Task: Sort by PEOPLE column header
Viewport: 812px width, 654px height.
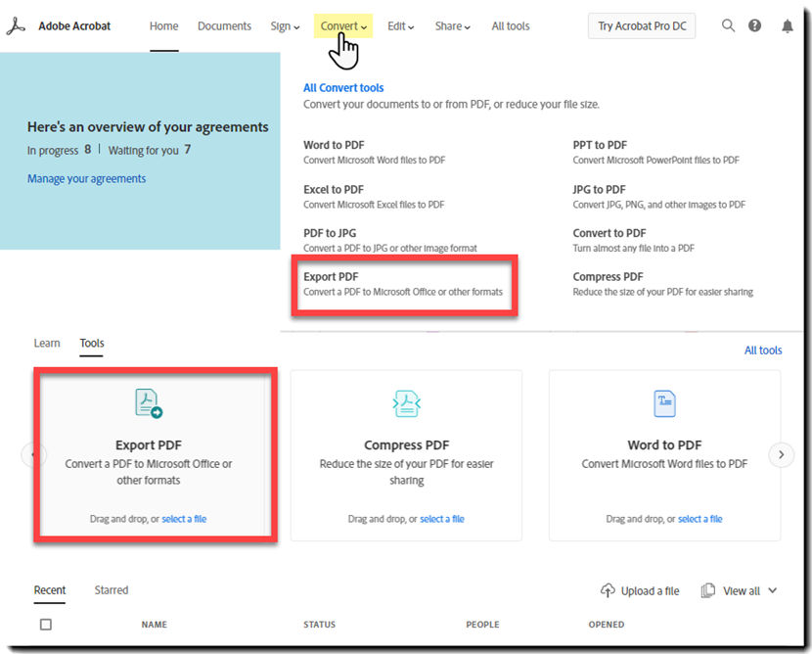Action: (x=482, y=625)
